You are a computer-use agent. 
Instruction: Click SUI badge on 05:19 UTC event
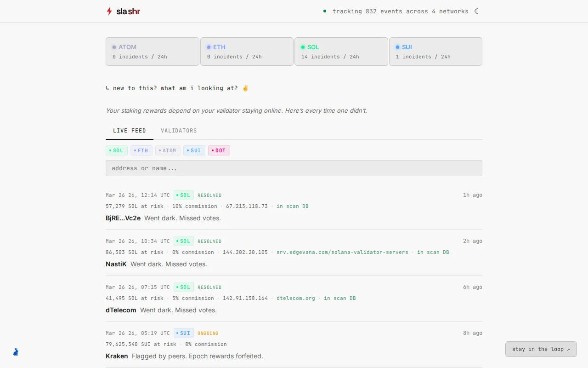point(184,333)
